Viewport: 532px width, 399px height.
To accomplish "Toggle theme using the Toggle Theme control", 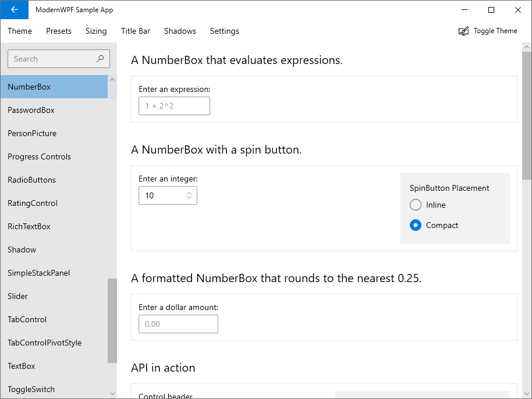I will click(x=488, y=30).
